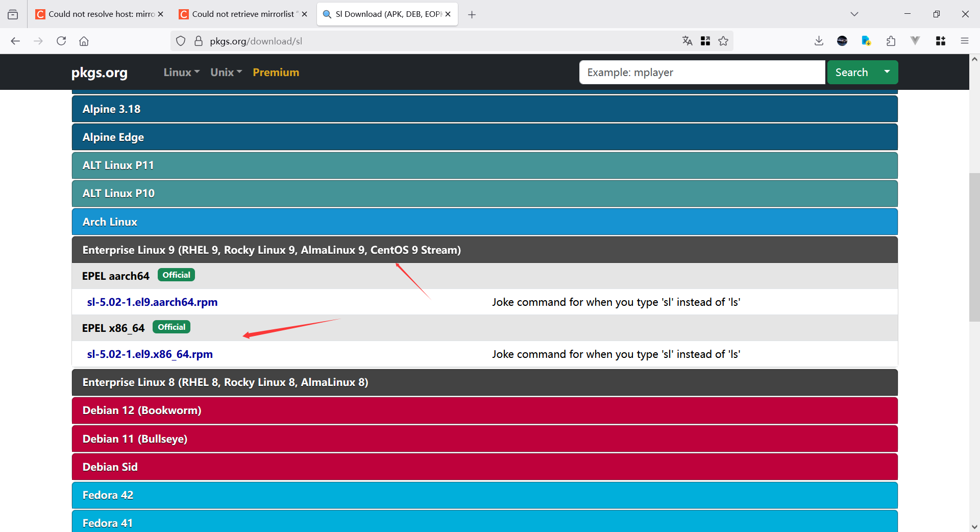Viewport: 980px width, 532px height.
Task: Close the 'Sl Download' tab
Action: coord(448,14)
